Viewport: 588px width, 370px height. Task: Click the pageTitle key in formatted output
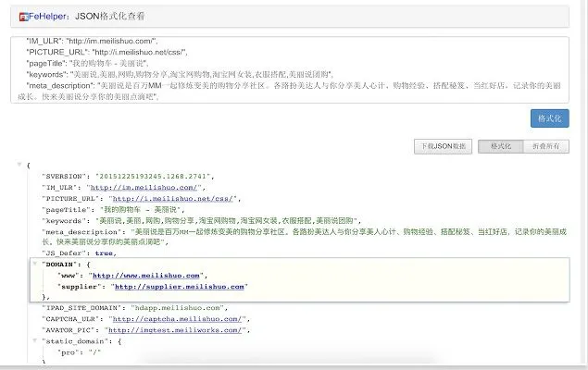coord(66,210)
